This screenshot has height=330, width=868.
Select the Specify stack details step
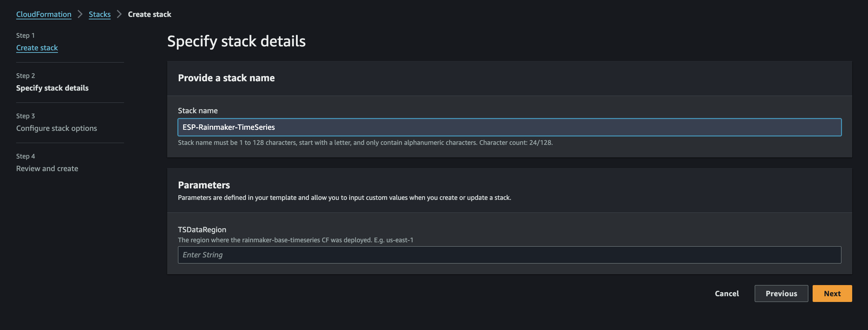click(x=52, y=88)
